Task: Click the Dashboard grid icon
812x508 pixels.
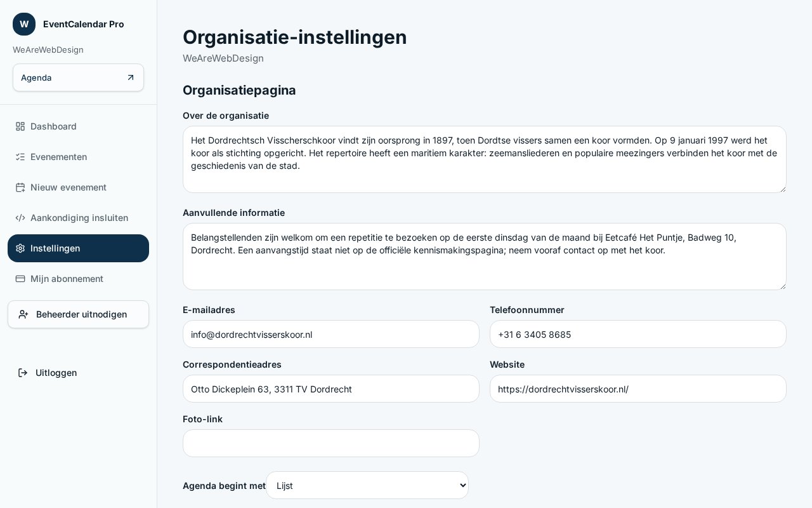Action: click(20, 126)
